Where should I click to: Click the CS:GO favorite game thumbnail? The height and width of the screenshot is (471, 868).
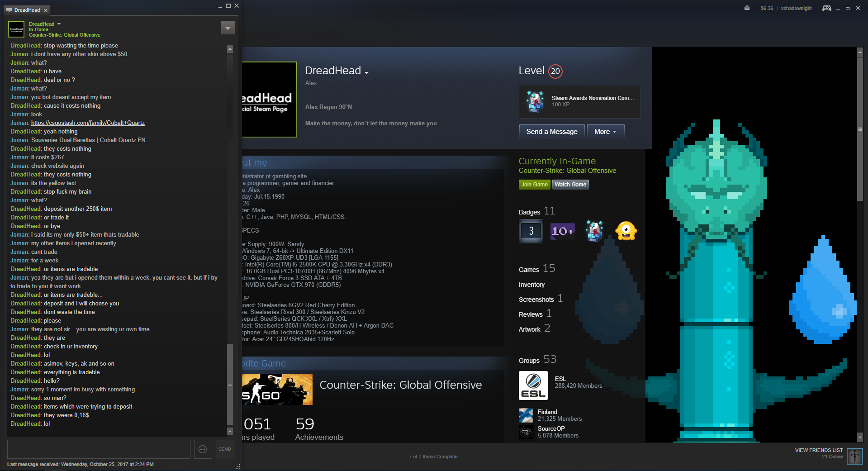coord(277,389)
